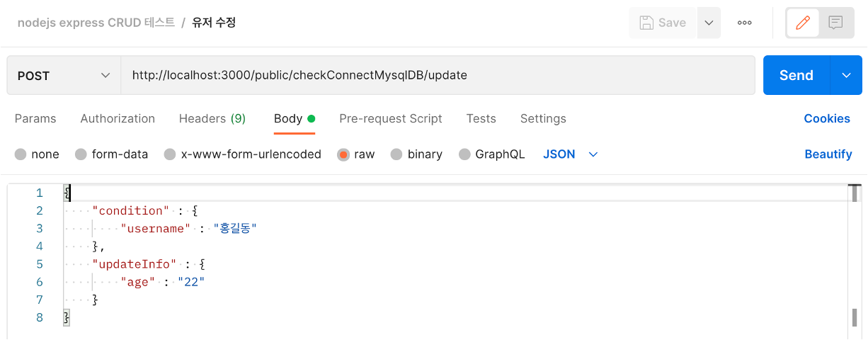868x340 pixels.
Task: Open the Pre-request Script tab
Action: pos(391,119)
